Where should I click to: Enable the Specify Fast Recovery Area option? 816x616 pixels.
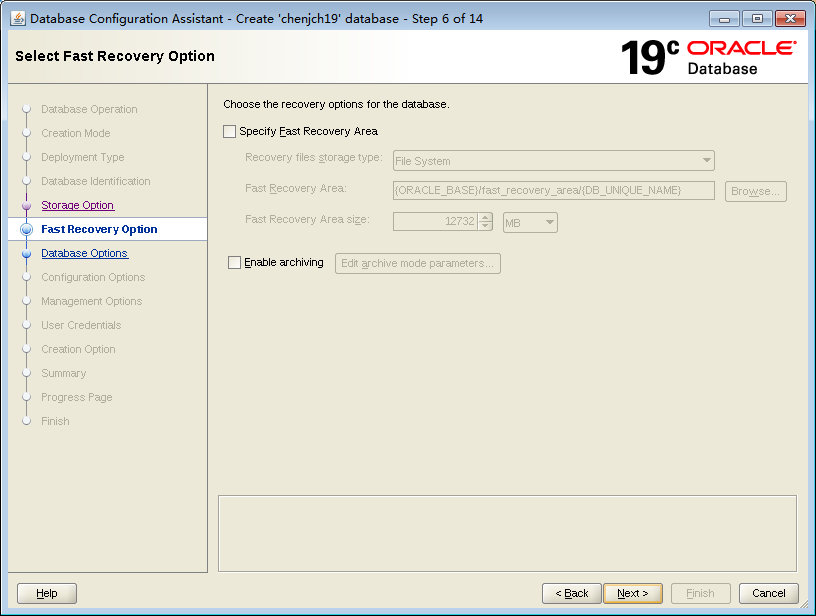tap(229, 131)
